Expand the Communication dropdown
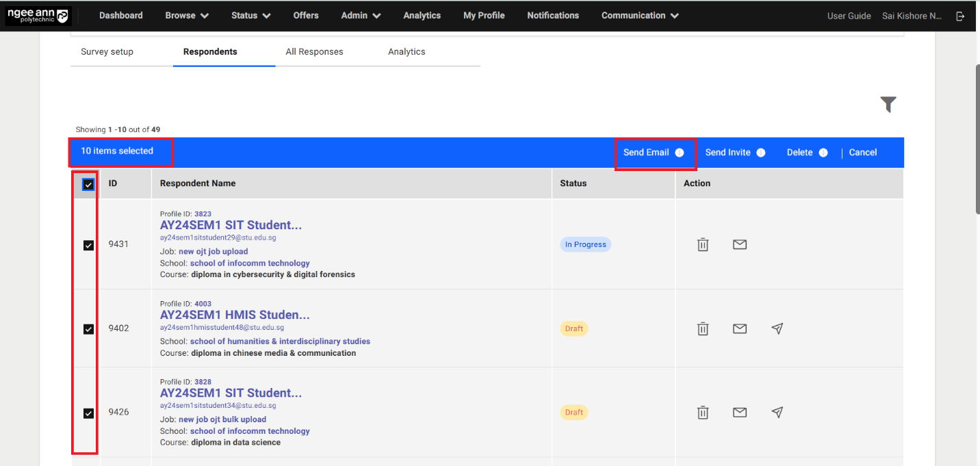The height and width of the screenshot is (466, 980). (x=639, y=15)
